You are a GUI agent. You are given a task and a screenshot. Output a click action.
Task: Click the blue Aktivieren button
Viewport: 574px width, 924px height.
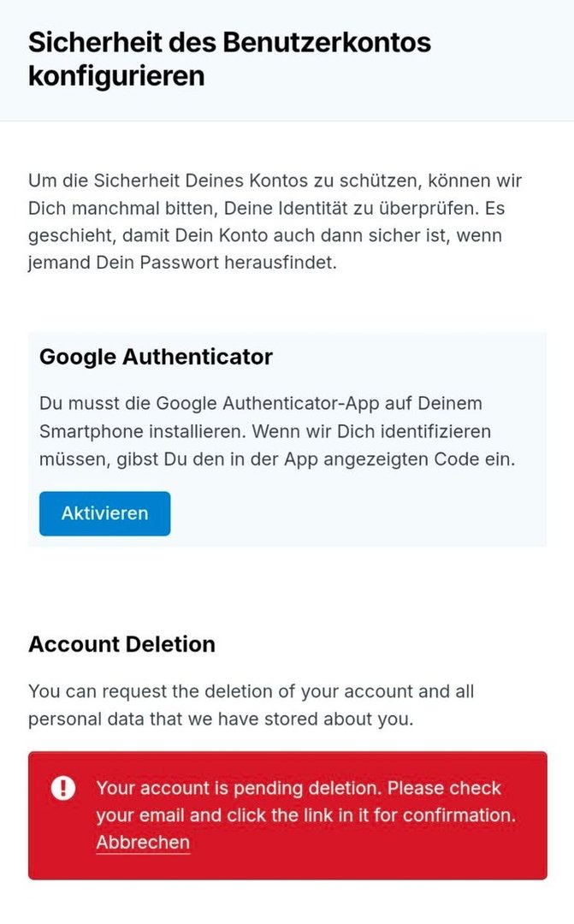tap(104, 513)
